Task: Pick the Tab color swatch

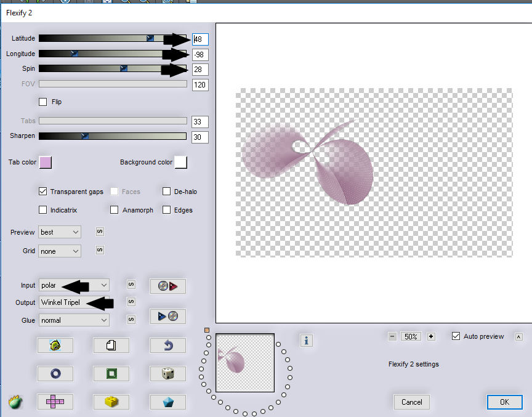Action: pyautogui.click(x=46, y=162)
